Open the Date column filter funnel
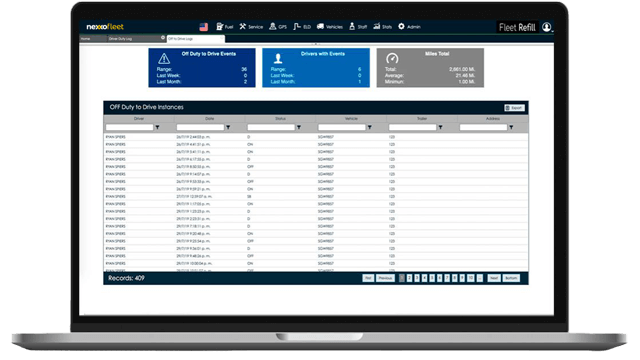Screen dimensions: 640x360 [x=228, y=127]
